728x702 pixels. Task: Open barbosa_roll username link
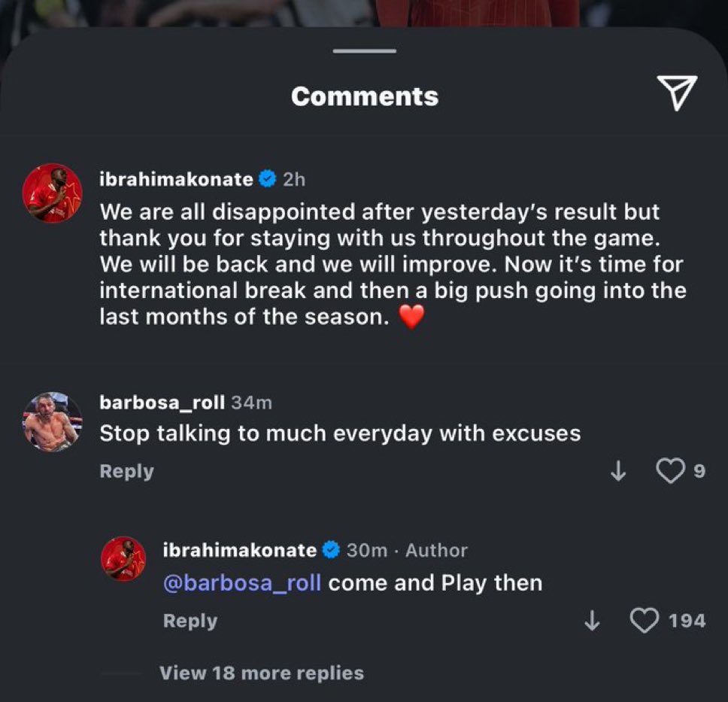(162, 403)
